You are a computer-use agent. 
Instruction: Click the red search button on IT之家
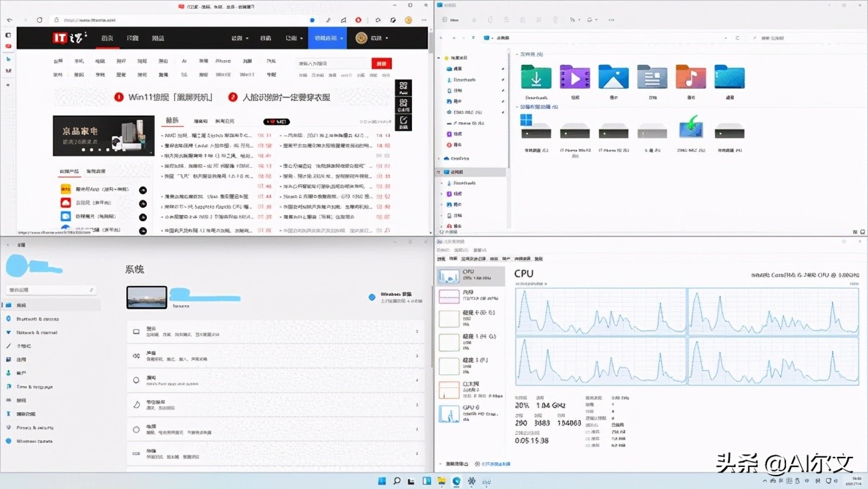tap(382, 63)
